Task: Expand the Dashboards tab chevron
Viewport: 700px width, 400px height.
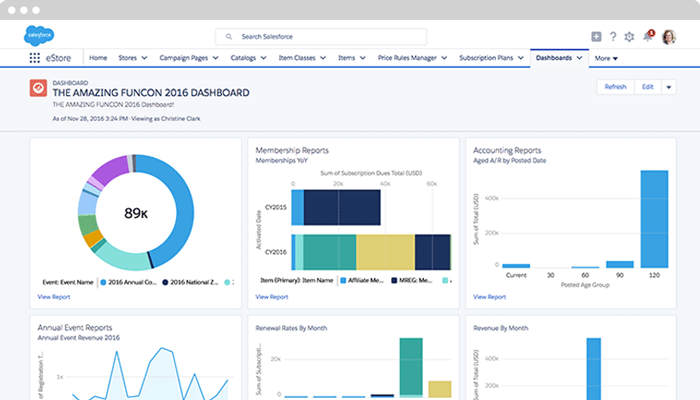Action: coord(579,58)
